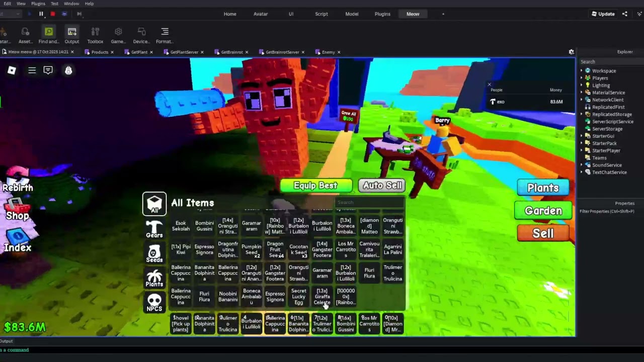Select Teams in Explorer
The height and width of the screenshot is (362, 644).
click(x=599, y=158)
